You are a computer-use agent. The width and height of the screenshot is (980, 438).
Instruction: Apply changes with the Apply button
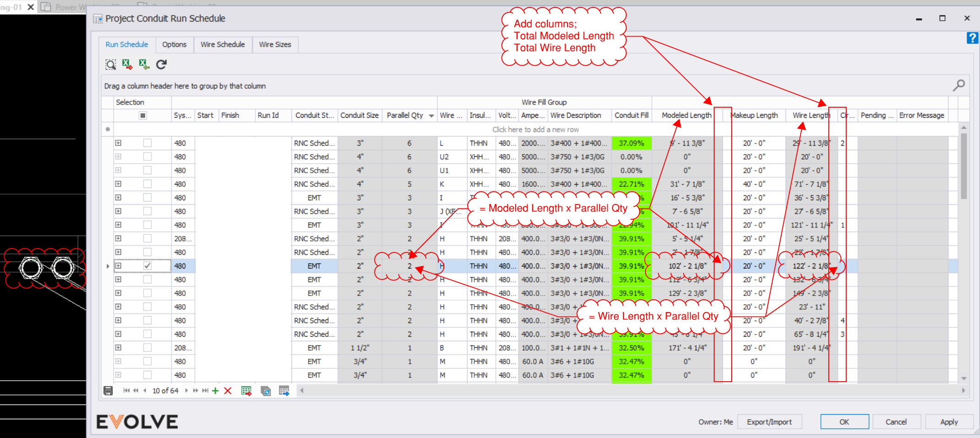949,422
